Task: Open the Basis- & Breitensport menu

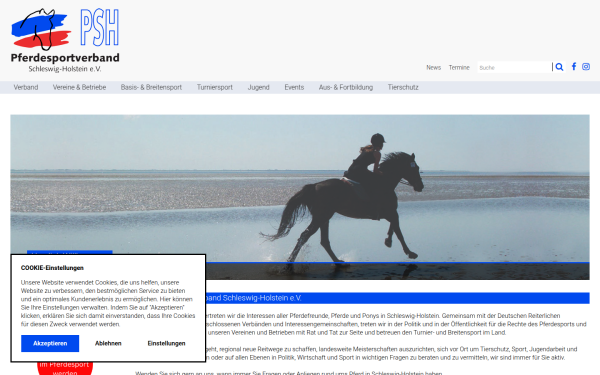Action: [x=151, y=87]
